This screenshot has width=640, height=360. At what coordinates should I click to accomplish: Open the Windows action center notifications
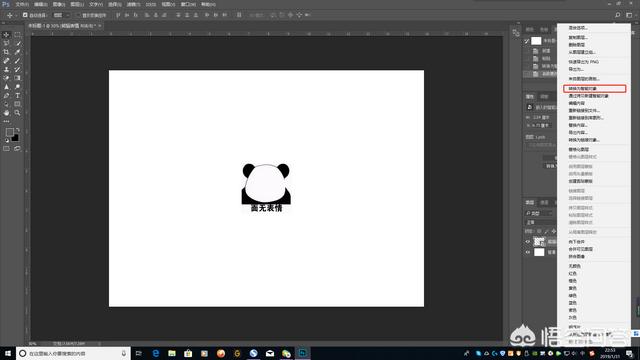[x=629, y=353]
